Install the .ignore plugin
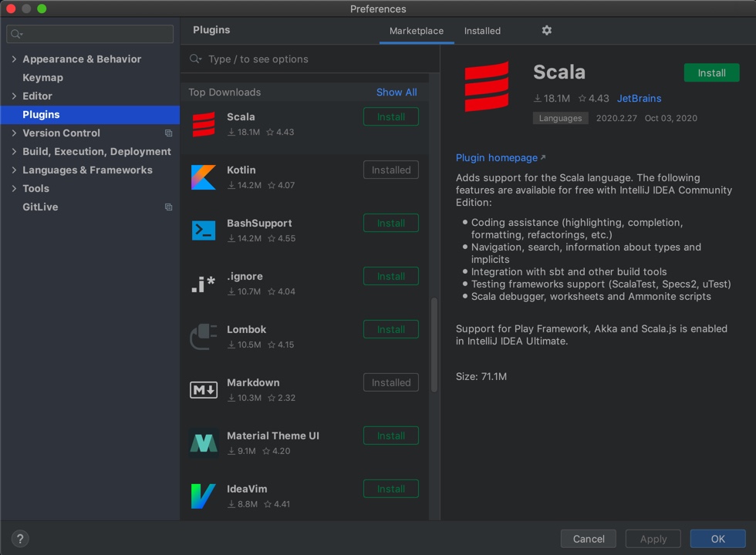The width and height of the screenshot is (756, 555). click(390, 276)
